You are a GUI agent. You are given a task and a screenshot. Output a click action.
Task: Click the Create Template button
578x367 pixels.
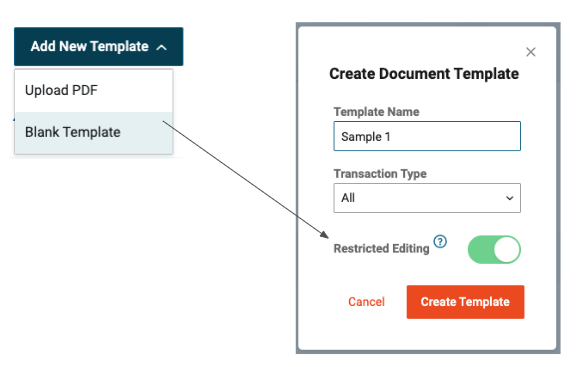tap(465, 302)
